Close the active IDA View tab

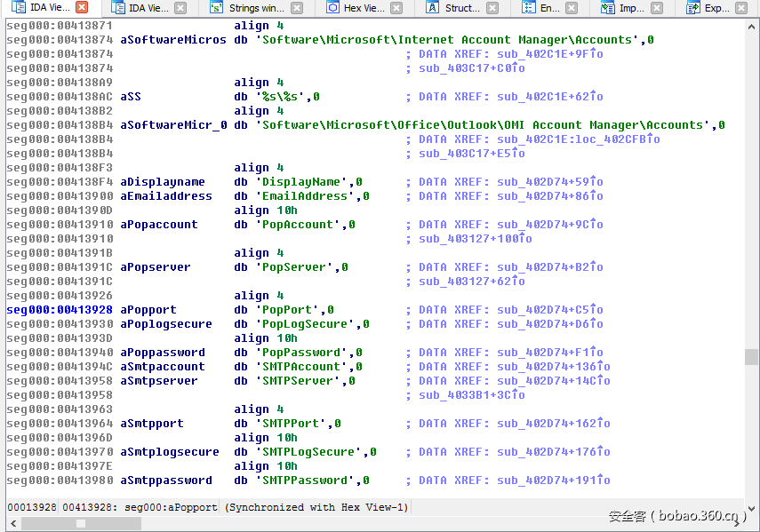coord(82,8)
